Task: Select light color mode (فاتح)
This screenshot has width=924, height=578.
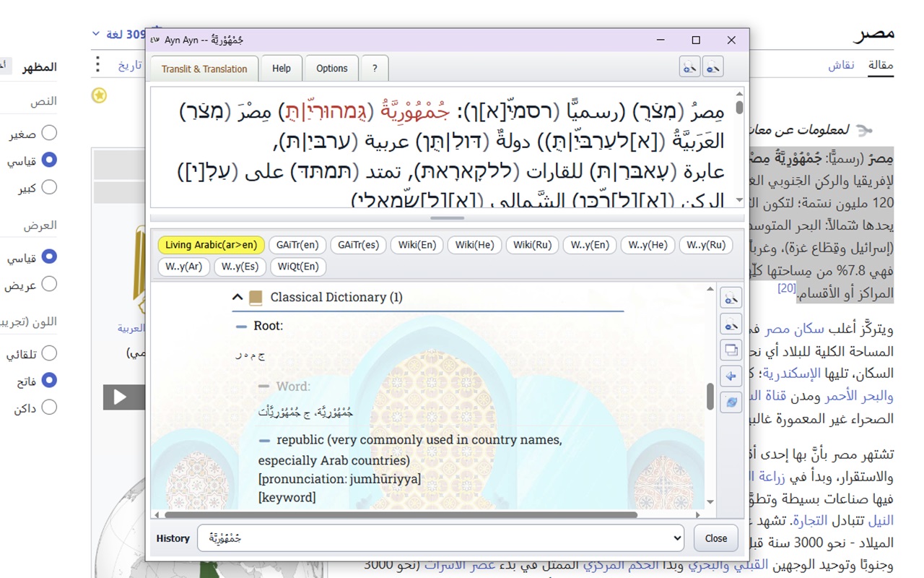Action: coord(49,380)
